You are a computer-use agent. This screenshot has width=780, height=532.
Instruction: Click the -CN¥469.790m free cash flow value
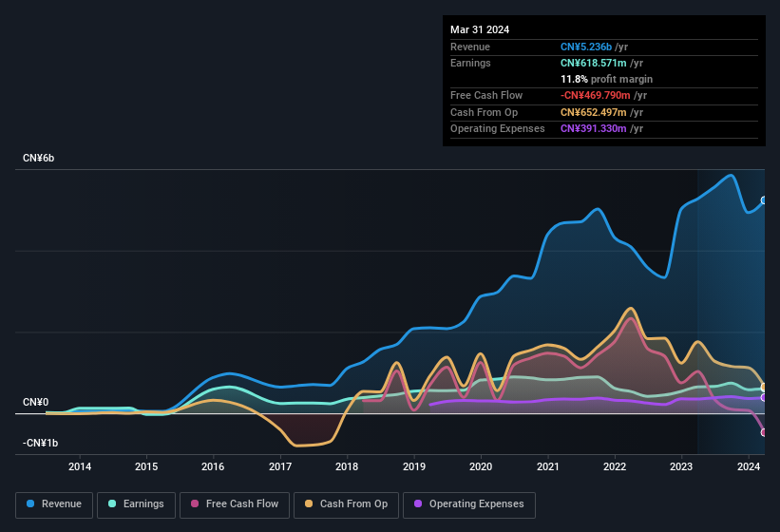click(596, 95)
